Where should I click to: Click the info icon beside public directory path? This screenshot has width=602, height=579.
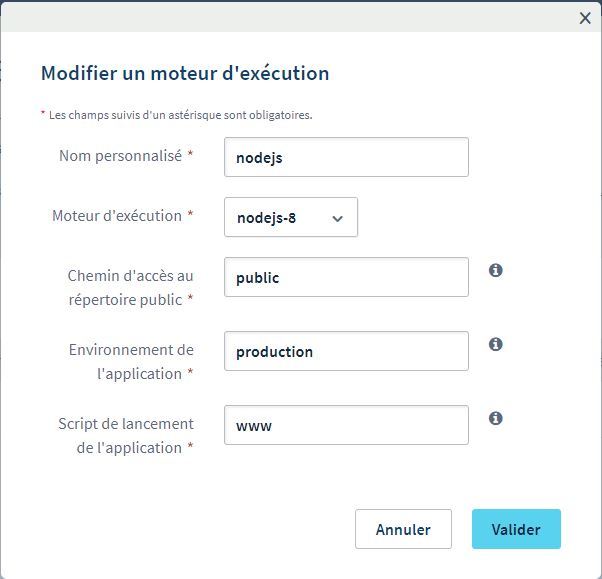coord(495,270)
